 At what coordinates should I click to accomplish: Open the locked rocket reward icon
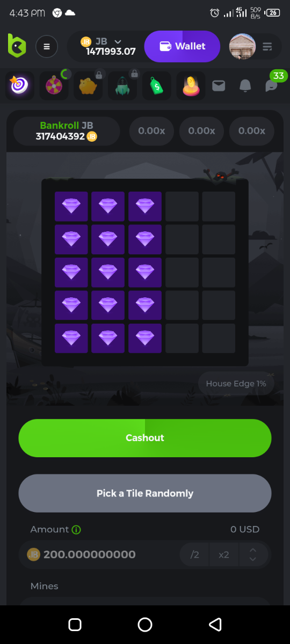pyautogui.click(x=122, y=86)
